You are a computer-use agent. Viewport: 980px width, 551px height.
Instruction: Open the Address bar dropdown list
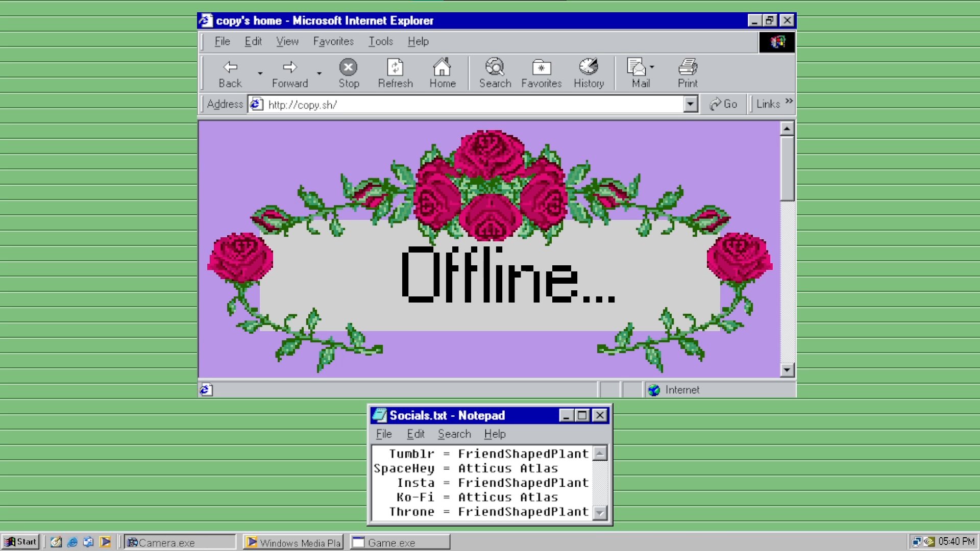click(x=690, y=104)
